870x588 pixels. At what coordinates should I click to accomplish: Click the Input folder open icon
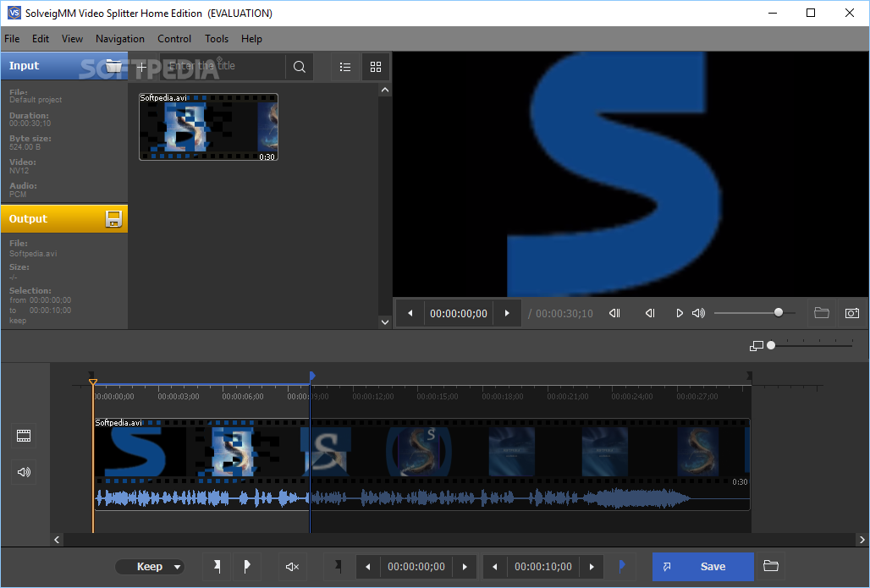click(113, 65)
